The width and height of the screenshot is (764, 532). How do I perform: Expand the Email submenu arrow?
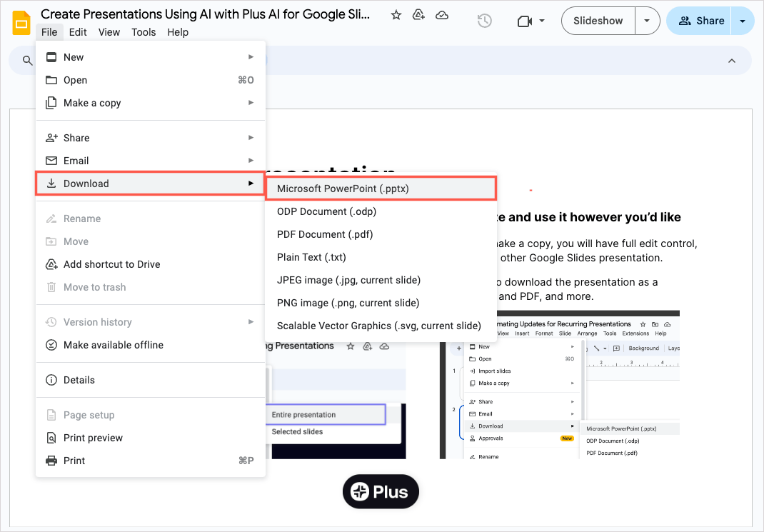pyautogui.click(x=251, y=161)
